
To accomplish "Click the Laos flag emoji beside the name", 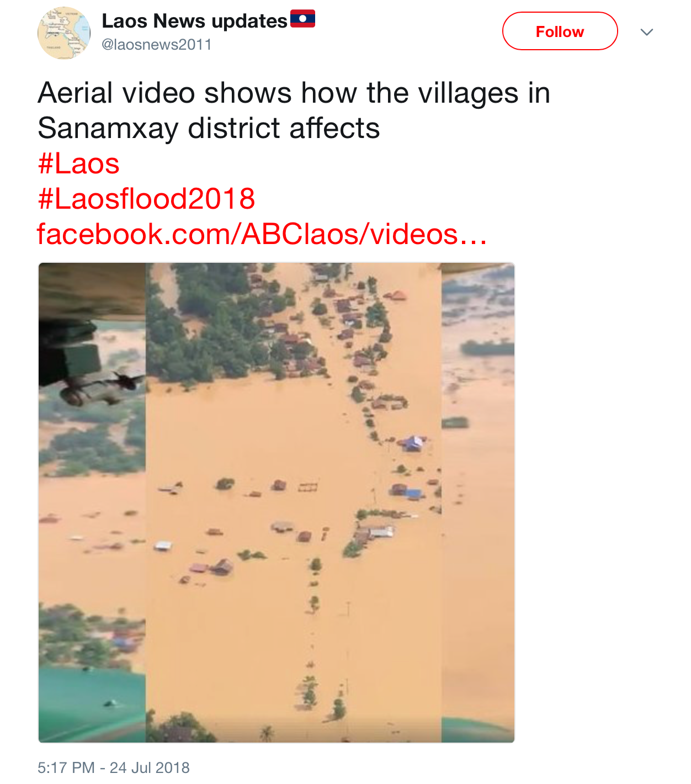I will pos(302,19).
